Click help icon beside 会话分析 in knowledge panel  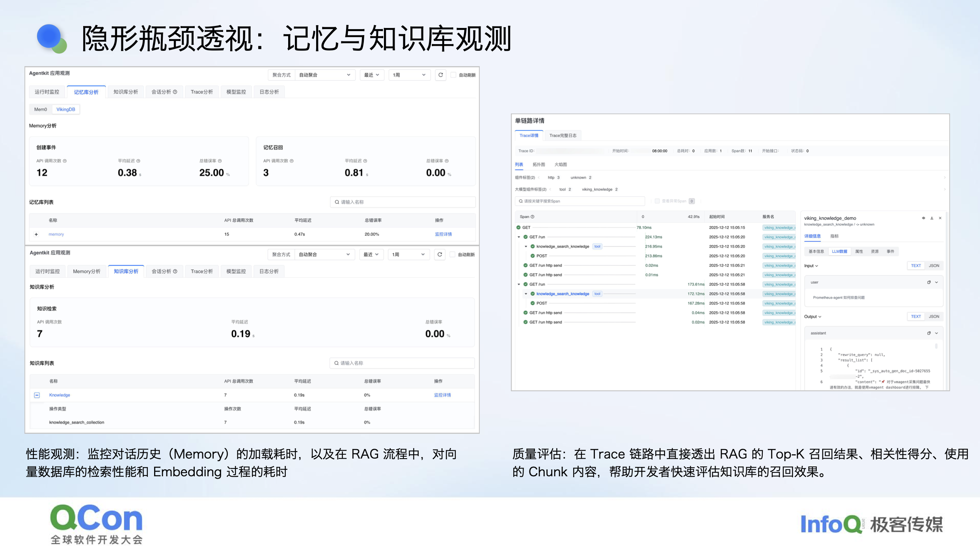pos(175,271)
